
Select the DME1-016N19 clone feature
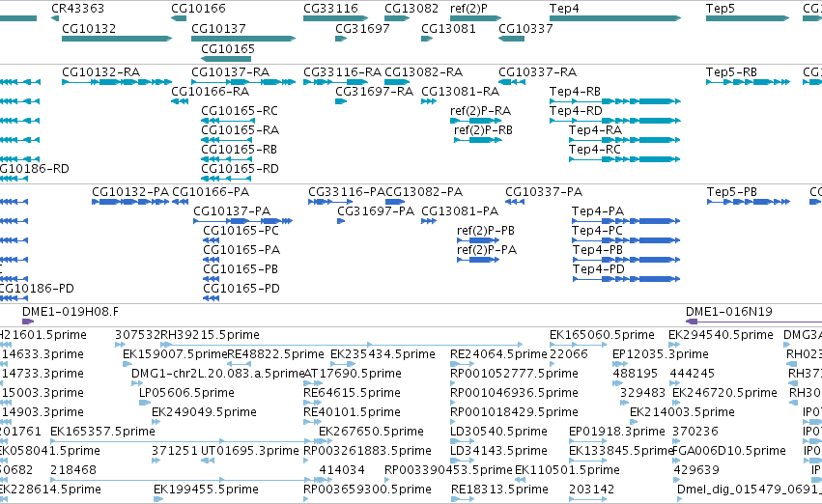(x=753, y=322)
